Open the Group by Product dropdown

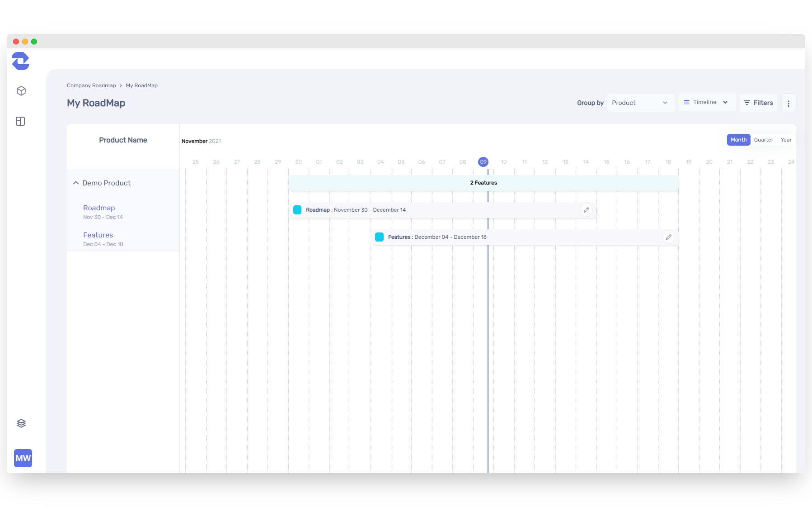pyautogui.click(x=640, y=103)
